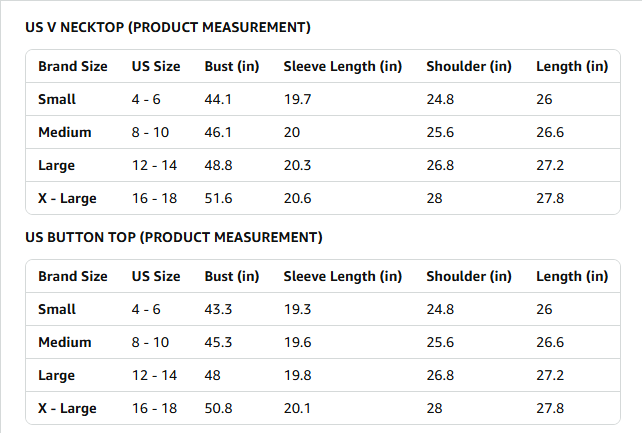The height and width of the screenshot is (433, 642).
Task: Click the US V NECKTOP table heading
Action: (167, 27)
